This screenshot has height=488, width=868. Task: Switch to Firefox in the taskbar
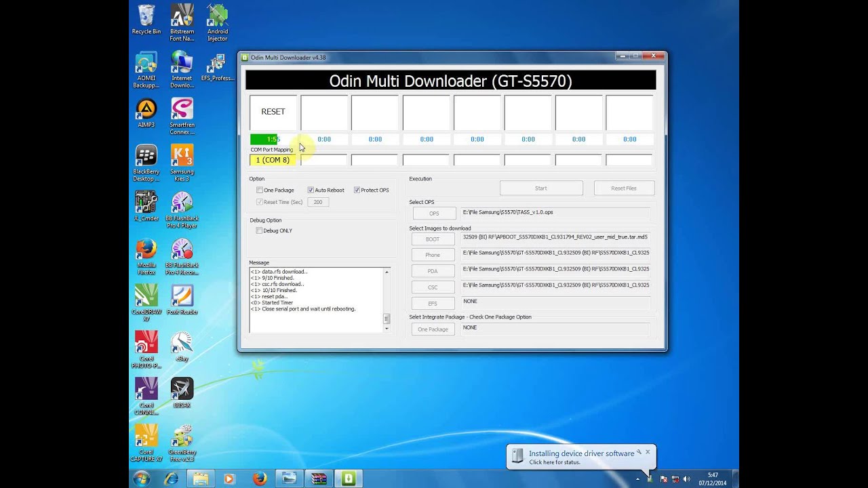[x=260, y=479]
